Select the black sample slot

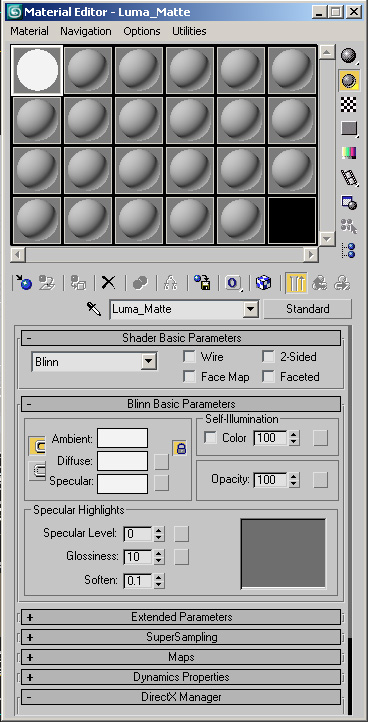tap(292, 220)
